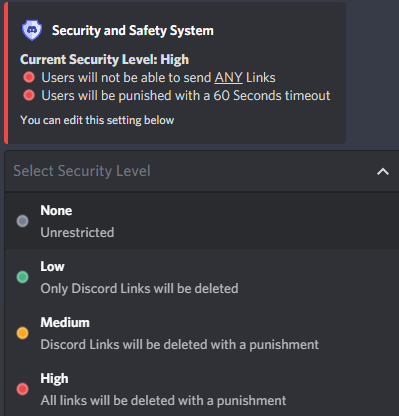399x416 pixels.
Task: Click the gray circle beside None option
Action: (23, 221)
